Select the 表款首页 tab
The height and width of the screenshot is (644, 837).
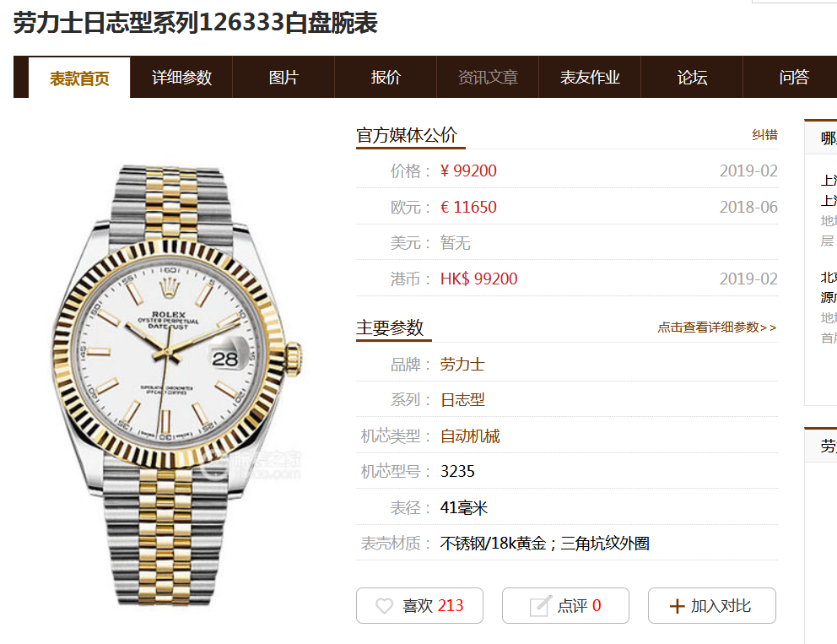click(x=79, y=78)
